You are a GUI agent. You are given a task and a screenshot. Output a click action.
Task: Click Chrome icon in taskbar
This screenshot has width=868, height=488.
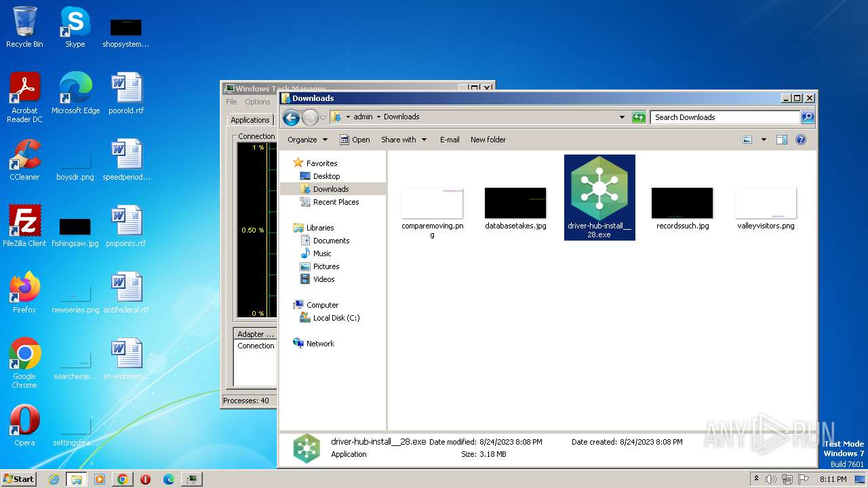122,479
